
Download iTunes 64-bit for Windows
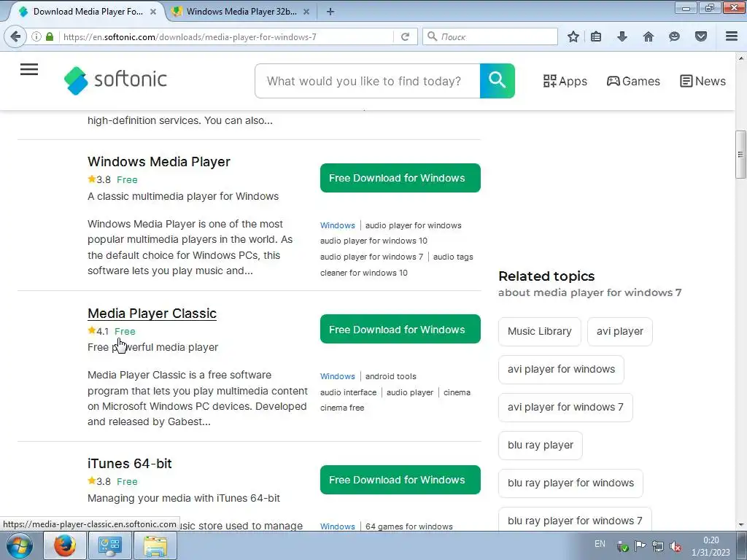pyautogui.click(x=400, y=480)
